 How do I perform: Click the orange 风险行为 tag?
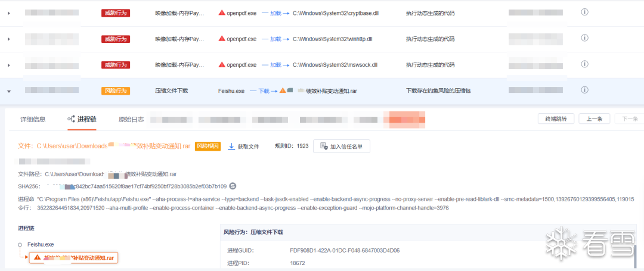116,91
